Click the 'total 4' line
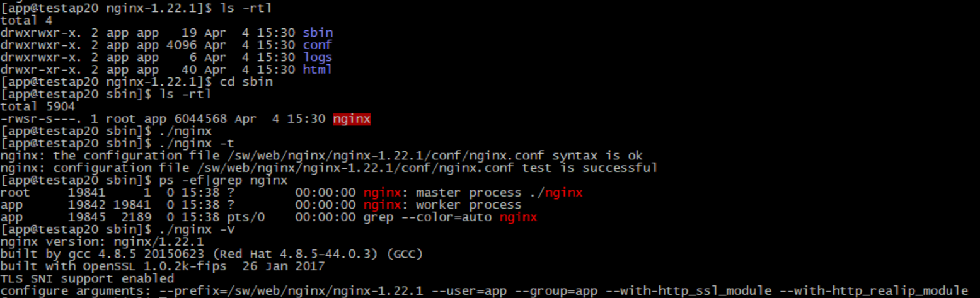 [x=26, y=20]
